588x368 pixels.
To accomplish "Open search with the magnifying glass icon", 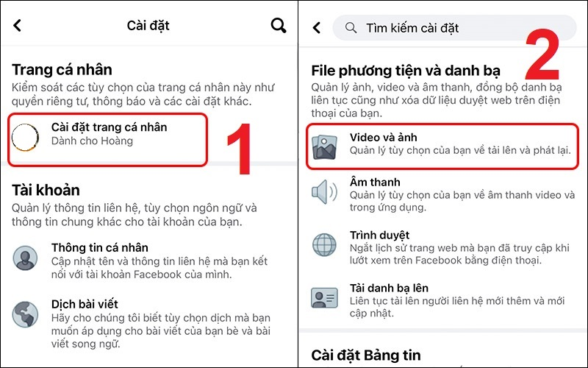I will point(279,26).
